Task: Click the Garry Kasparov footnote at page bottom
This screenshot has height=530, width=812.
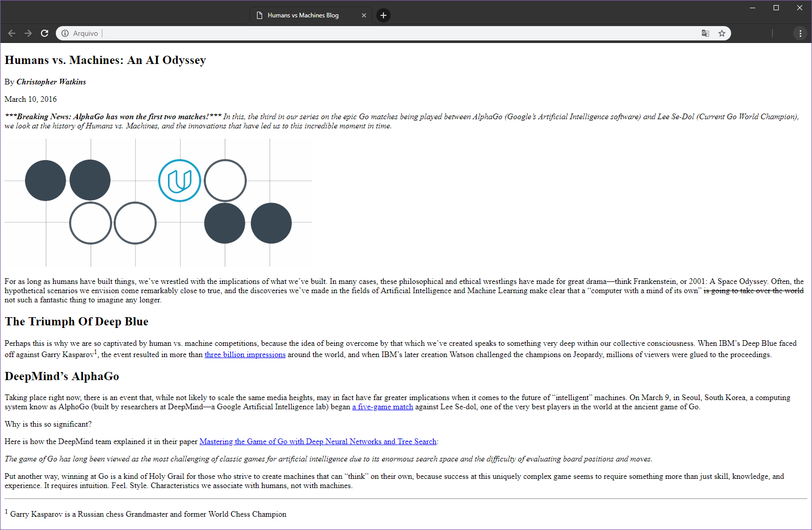Action: click(145, 514)
